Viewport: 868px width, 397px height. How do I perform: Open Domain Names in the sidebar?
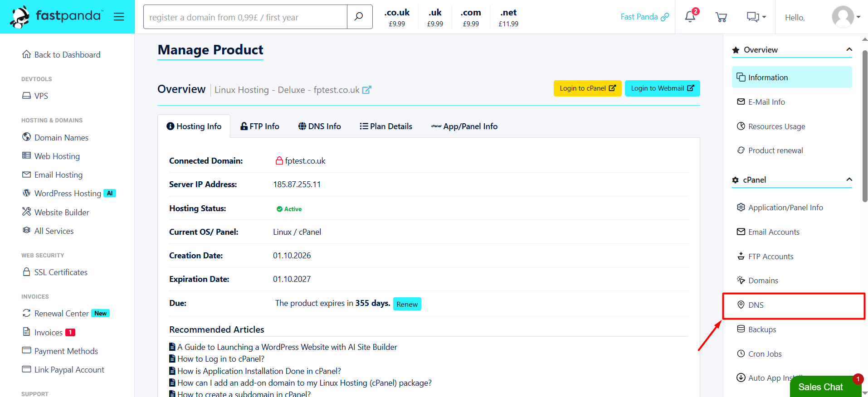(x=55, y=137)
